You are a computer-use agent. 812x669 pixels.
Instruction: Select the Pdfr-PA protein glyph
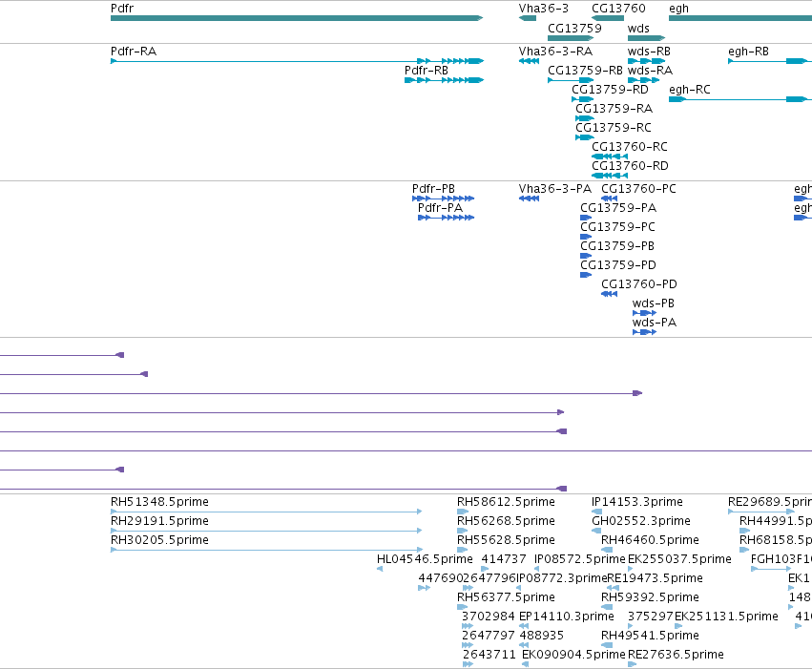(446, 218)
